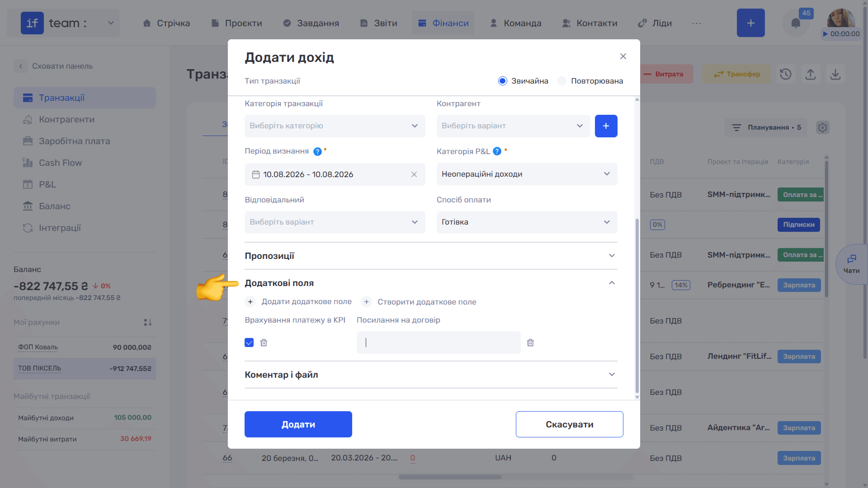Image resolution: width=868 pixels, height=488 pixels.
Task: Open Інтеграції in sidebar
Action: [85, 228]
